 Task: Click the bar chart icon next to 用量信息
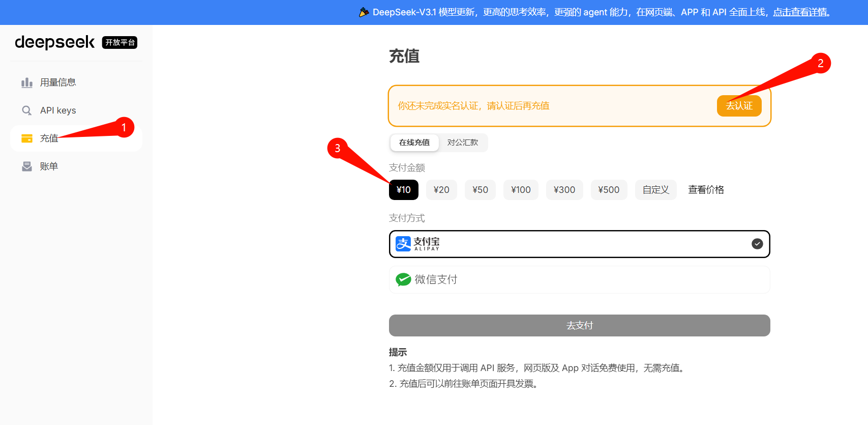(x=27, y=82)
